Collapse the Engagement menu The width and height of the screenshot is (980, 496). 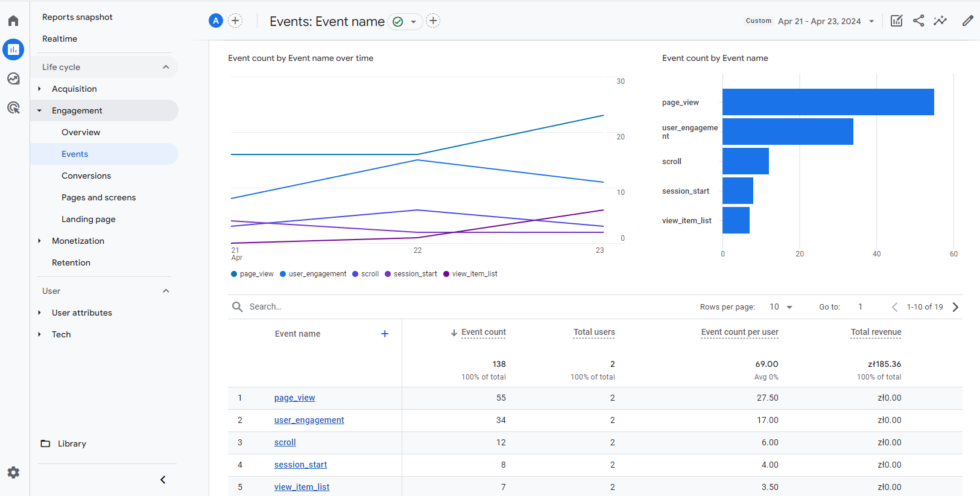pyautogui.click(x=39, y=110)
